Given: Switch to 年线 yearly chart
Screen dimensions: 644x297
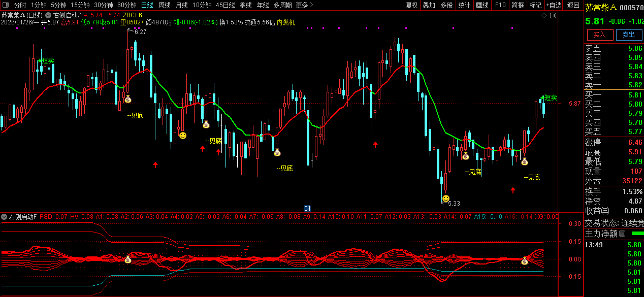Looking at the screenshot, I should (x=263, y=5).
